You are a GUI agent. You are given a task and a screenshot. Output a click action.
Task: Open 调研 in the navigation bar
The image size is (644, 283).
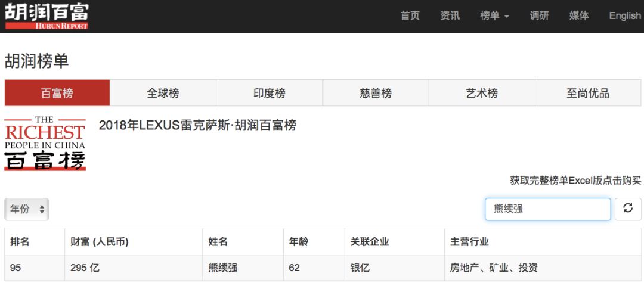(x=539, y=16)
